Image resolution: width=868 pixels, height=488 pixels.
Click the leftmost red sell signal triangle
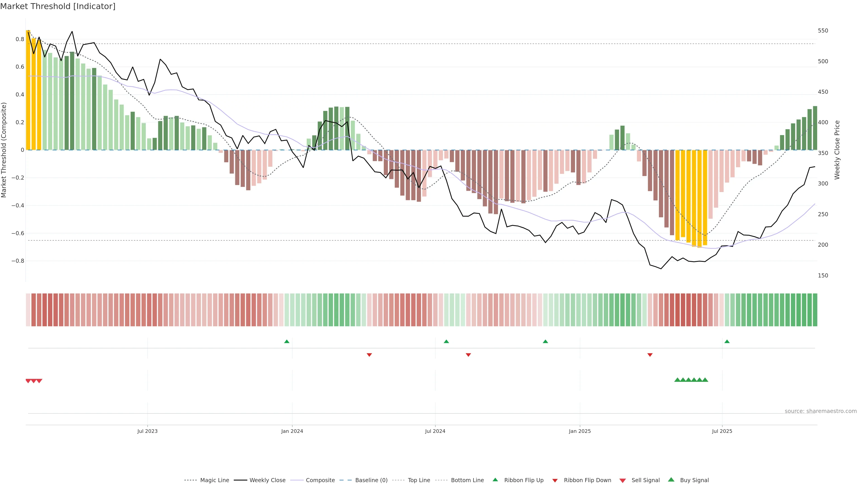[28, 381]
